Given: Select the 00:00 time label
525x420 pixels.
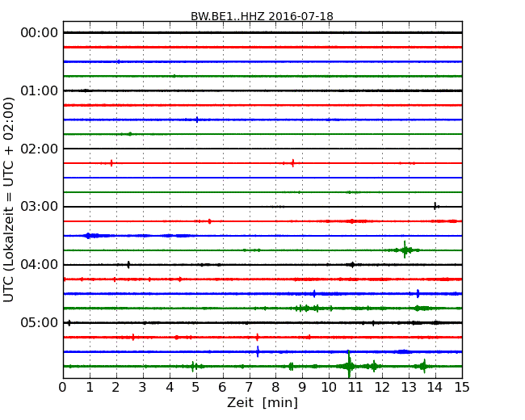Looking at the screenshot, I should coord(40,33).
